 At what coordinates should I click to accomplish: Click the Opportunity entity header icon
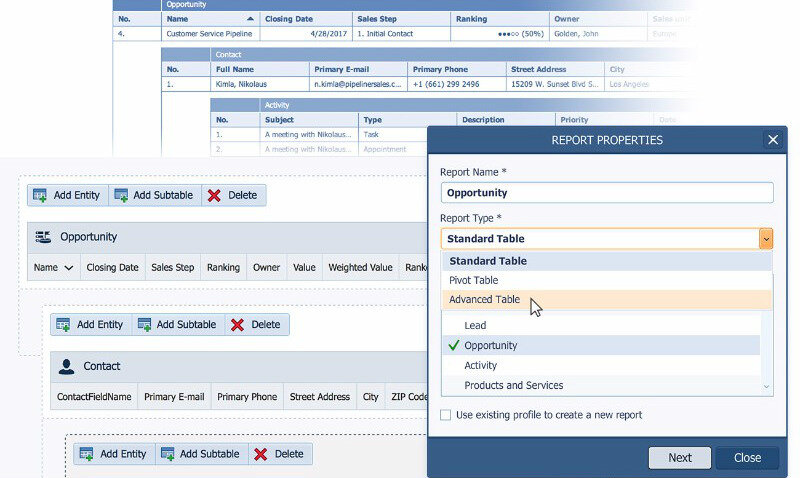[43, 237]
